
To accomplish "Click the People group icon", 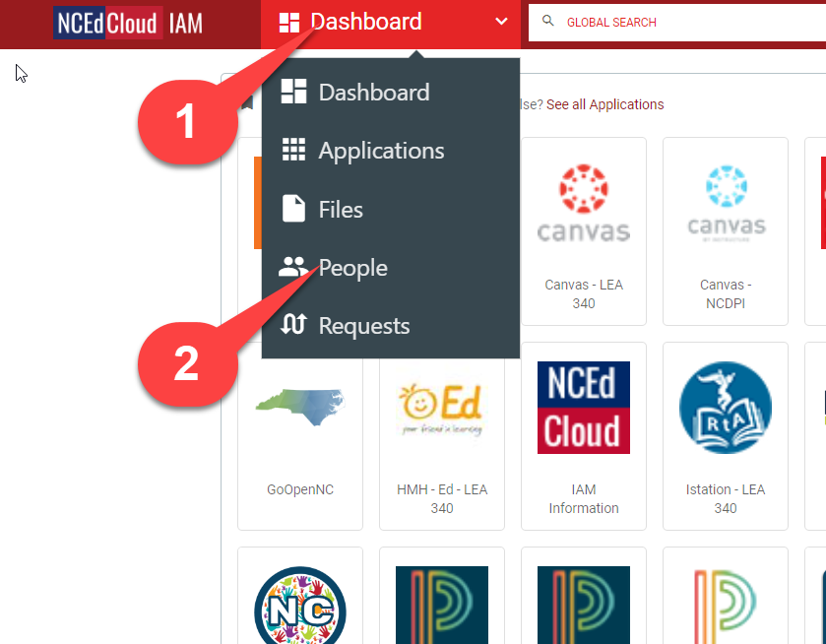I will point(293,267).
